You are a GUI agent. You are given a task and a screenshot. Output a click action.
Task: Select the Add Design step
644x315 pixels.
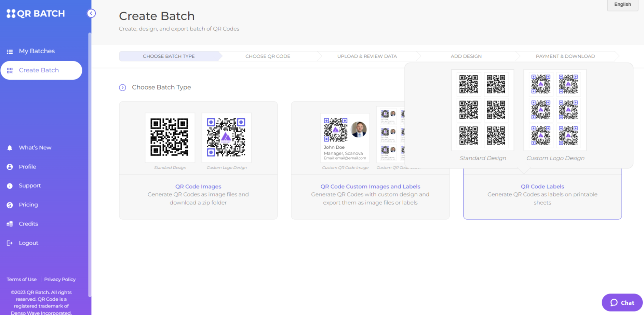click(x=466, y=56)
